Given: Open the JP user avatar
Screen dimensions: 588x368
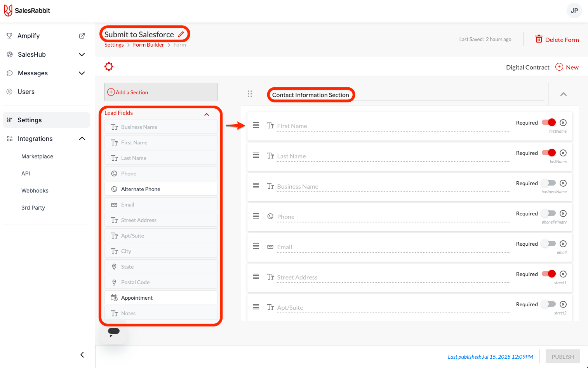Looking at the screenshot, I should pos(574,10).
